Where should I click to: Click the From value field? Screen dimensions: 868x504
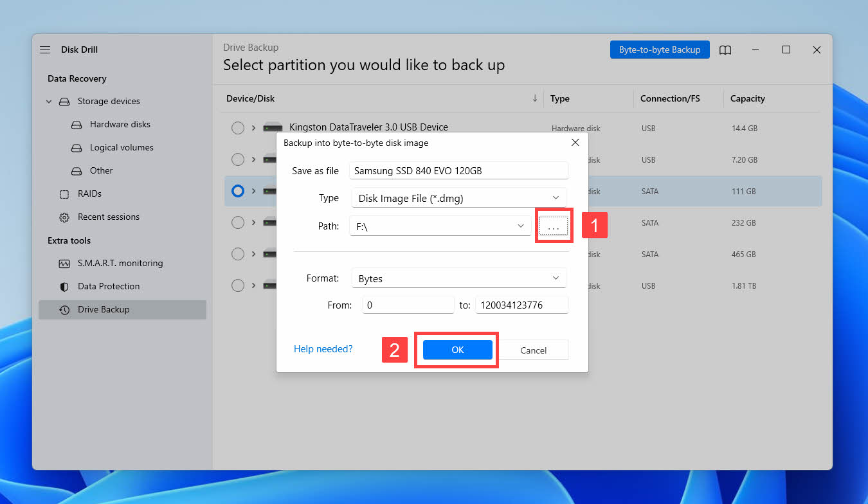click(408, 305)
